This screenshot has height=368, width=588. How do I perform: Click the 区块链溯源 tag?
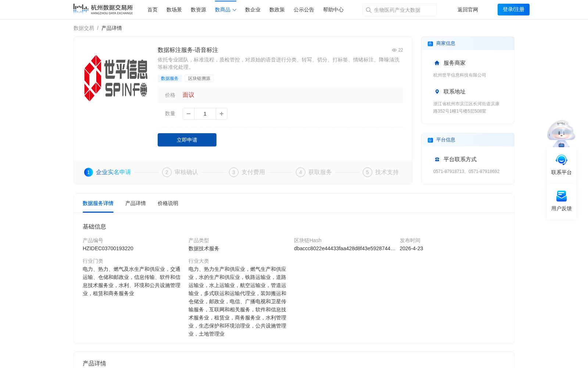pyautogui.click(x=199, y=78)
